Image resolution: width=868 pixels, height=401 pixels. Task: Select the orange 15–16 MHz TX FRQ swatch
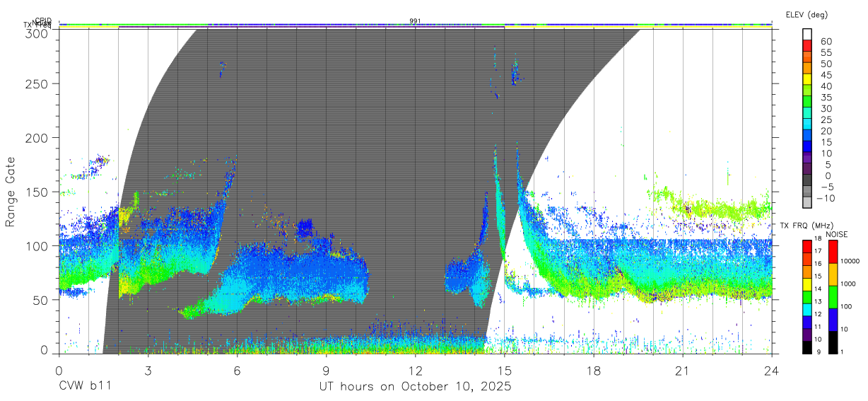point(807,272)
